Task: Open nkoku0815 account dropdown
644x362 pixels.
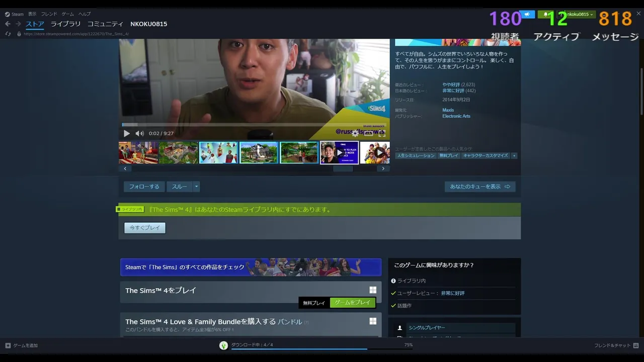Action: pos(577,15)
